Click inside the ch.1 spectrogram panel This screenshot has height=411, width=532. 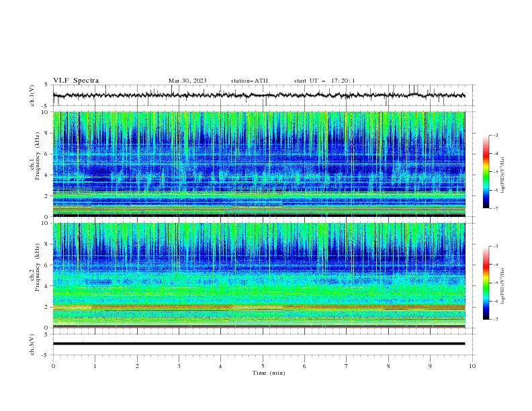point(259,164)
